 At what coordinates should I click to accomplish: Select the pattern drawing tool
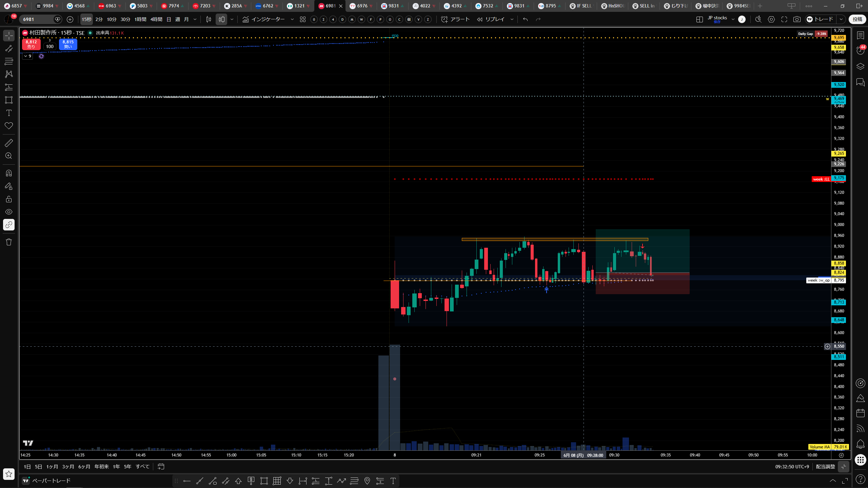coord(9,74)
